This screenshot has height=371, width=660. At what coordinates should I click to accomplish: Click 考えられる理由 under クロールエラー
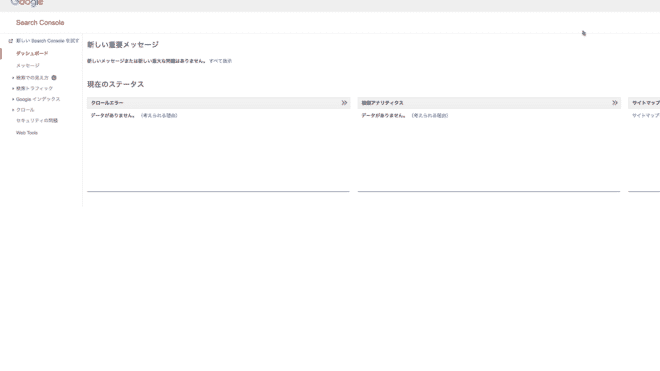pos(159,115)
